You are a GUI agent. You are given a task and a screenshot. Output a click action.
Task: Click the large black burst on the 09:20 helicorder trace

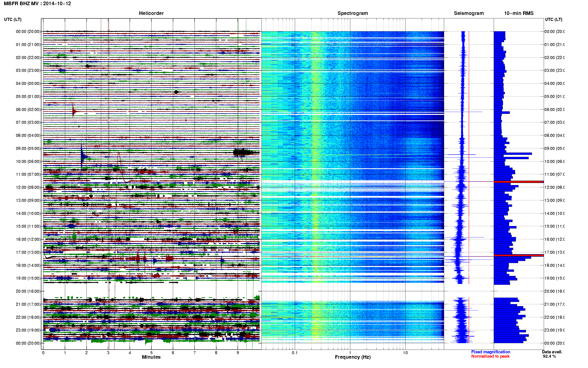246,153
